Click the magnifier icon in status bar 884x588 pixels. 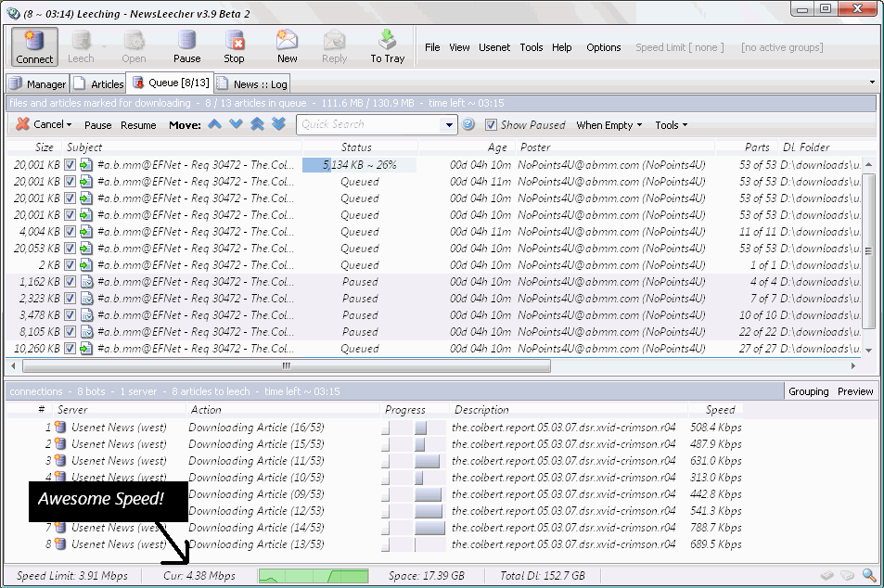click(x=869, y=575)
